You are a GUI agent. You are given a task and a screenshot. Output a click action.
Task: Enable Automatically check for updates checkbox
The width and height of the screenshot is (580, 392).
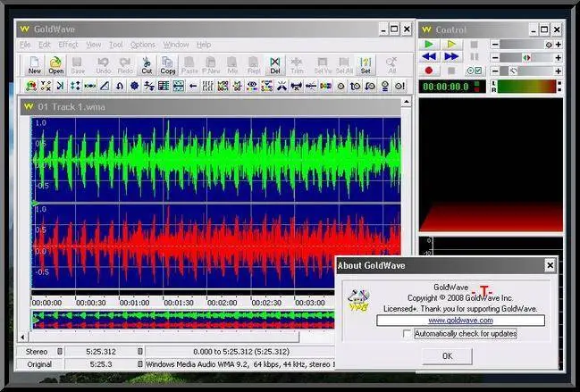[x=408, y=334]
